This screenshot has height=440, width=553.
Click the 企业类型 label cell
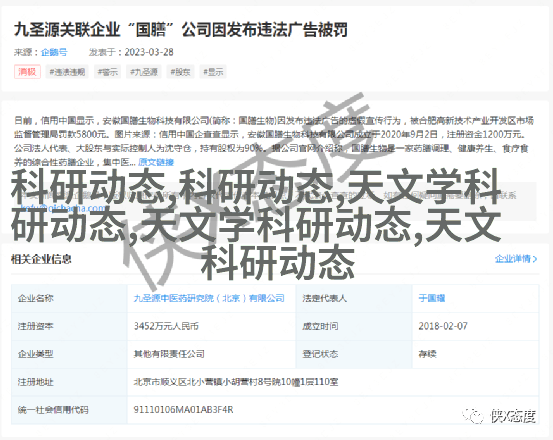click(x=69, y=354)
